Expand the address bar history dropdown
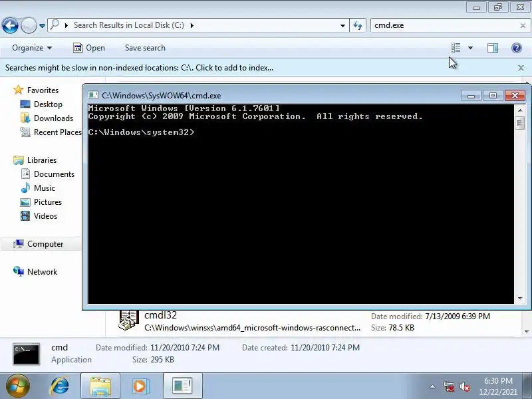 342,25
